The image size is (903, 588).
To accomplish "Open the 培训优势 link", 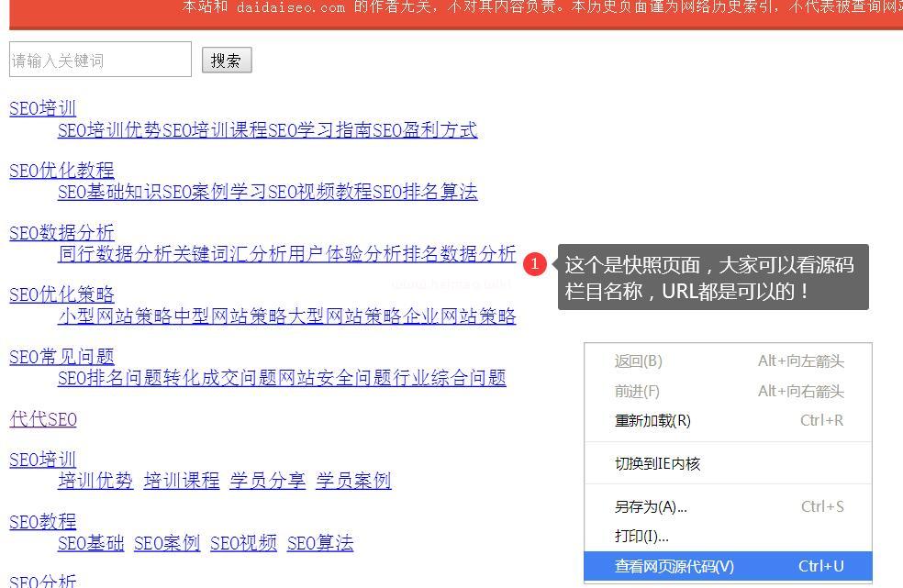I will 95,480.
